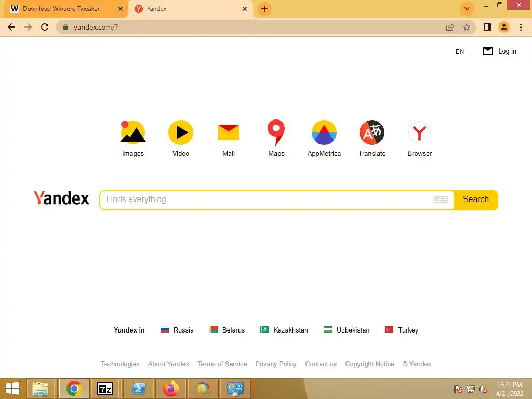Open AppMetrica service icon
Image resolution: width=532 pixels, height=399 pixels.
(324, 132)
